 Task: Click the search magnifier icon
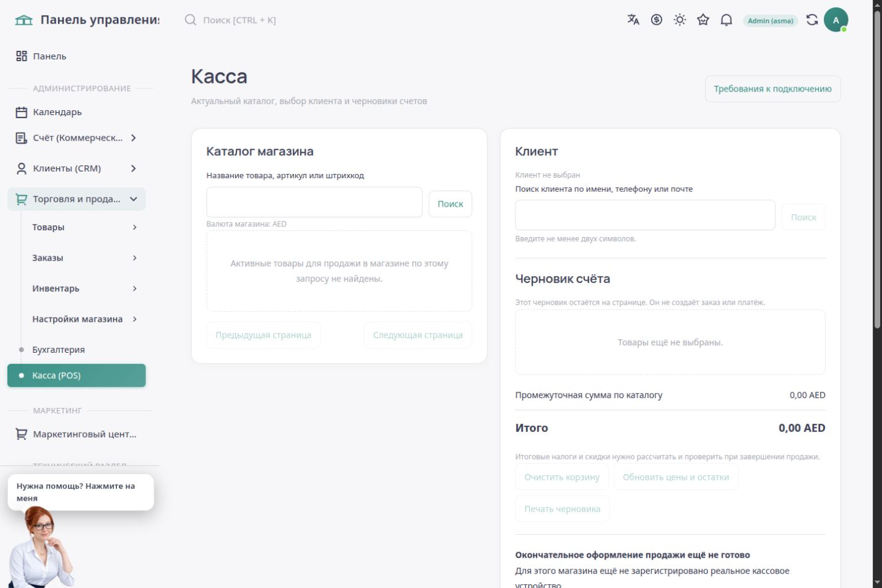click(191, 20)
